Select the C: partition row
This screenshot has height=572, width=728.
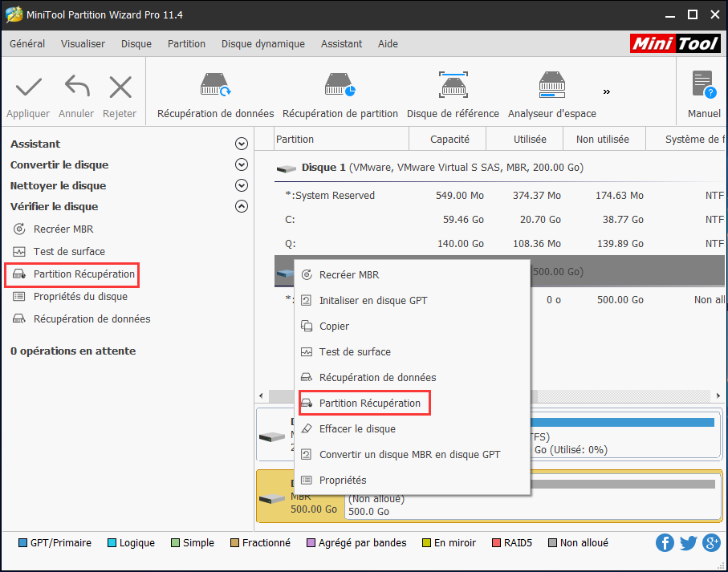click(x=499, y=220)
